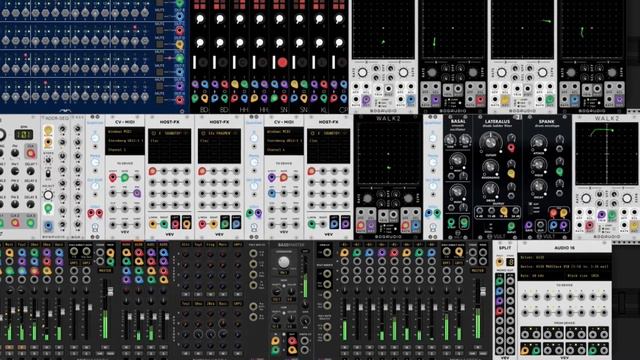The height and width of the screenshot is (360, 640).
Task: Click the red lit pad on SN module
Action: (x=282, y=62)
